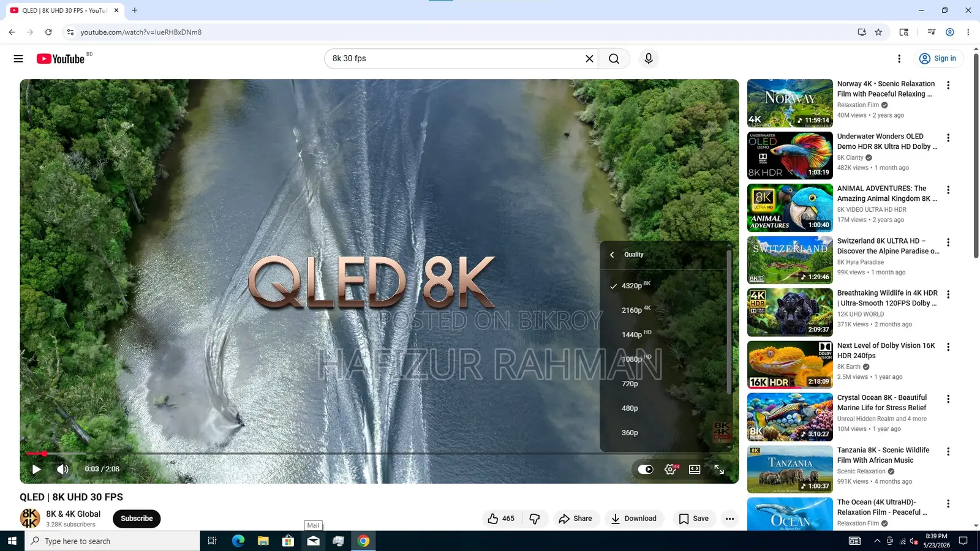Open Switzerland 8K ULTRA HD title
This screenshot has width=980, height=551.
[888, 246]
